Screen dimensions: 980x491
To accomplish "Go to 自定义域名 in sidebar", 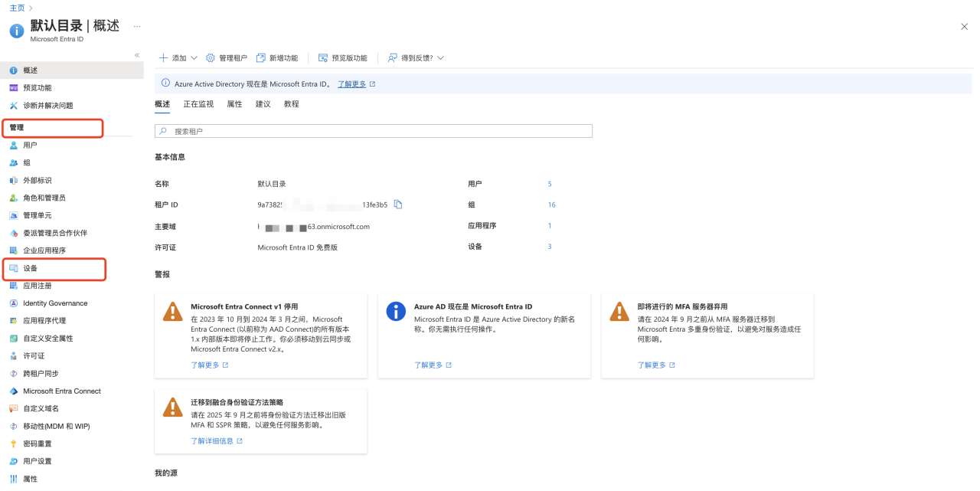I will [41, 409].
